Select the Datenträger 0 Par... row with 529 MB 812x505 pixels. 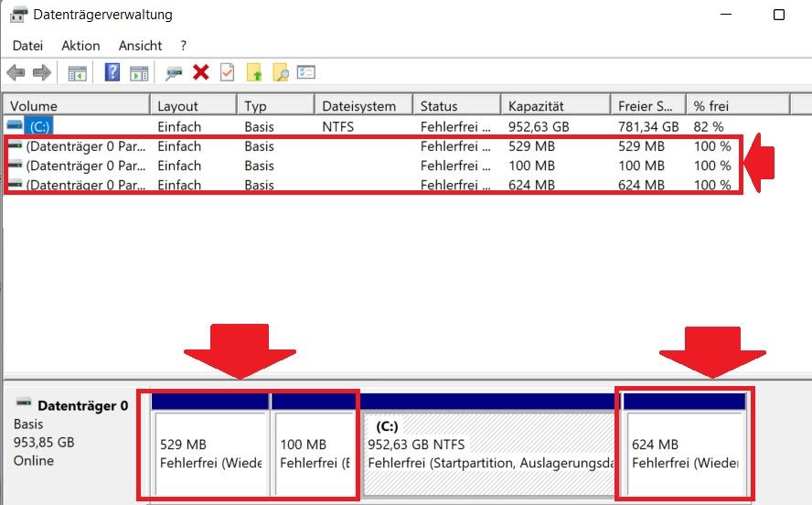coord(85,146)
